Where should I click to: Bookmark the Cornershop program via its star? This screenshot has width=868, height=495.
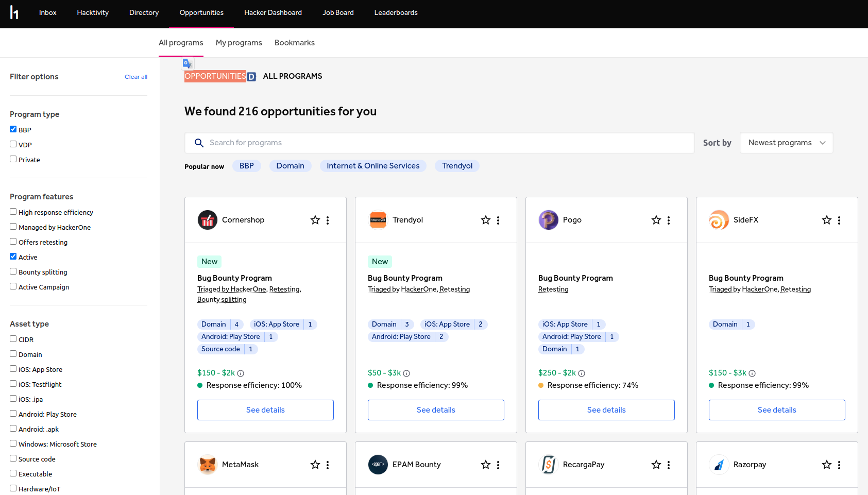315,219
